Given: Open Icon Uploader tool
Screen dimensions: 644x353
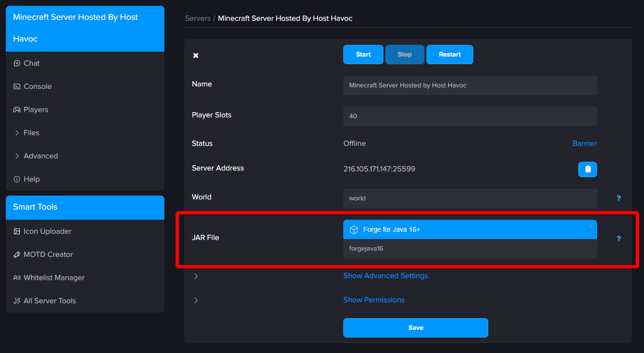Looking at the screenshot, I should (x=85, y=231).
